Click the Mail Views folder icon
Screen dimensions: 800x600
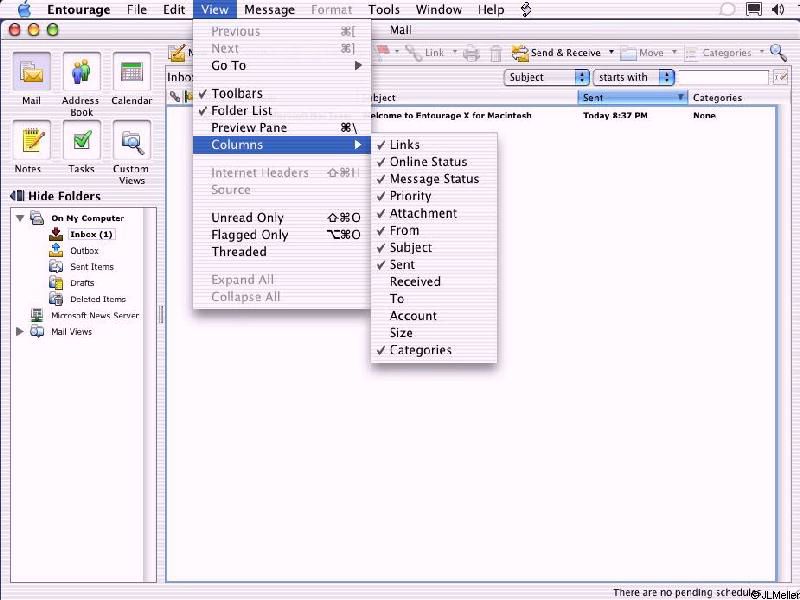point(37,332)
